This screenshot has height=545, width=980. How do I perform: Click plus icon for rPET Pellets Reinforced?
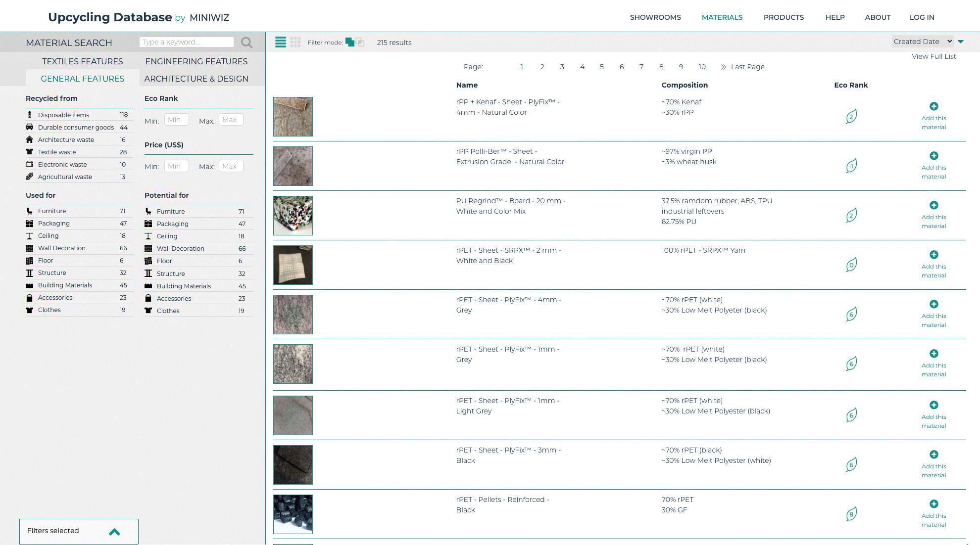click(x=933, y=504)
